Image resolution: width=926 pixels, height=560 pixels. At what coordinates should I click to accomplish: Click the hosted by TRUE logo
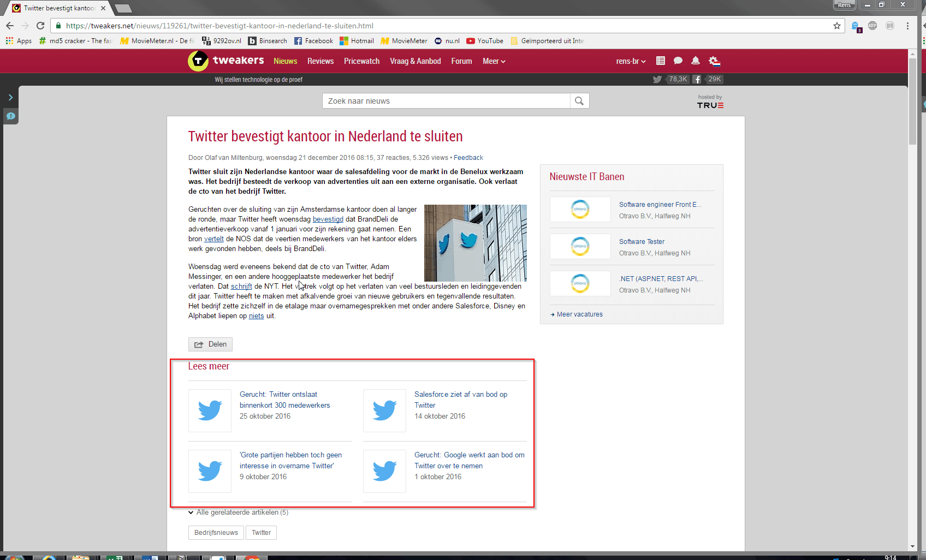(710, 102)
